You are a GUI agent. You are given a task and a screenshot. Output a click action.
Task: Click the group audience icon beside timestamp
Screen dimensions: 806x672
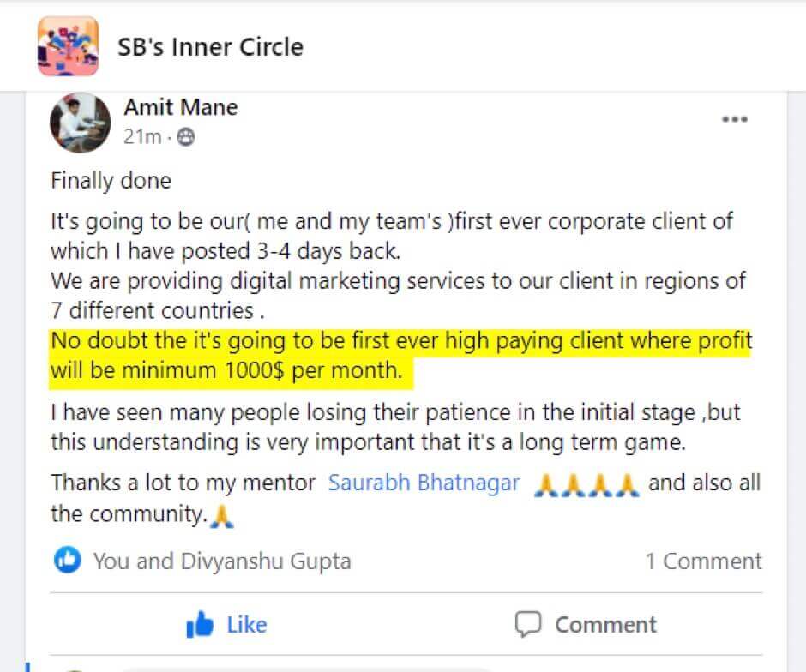[x=185, y=136]
